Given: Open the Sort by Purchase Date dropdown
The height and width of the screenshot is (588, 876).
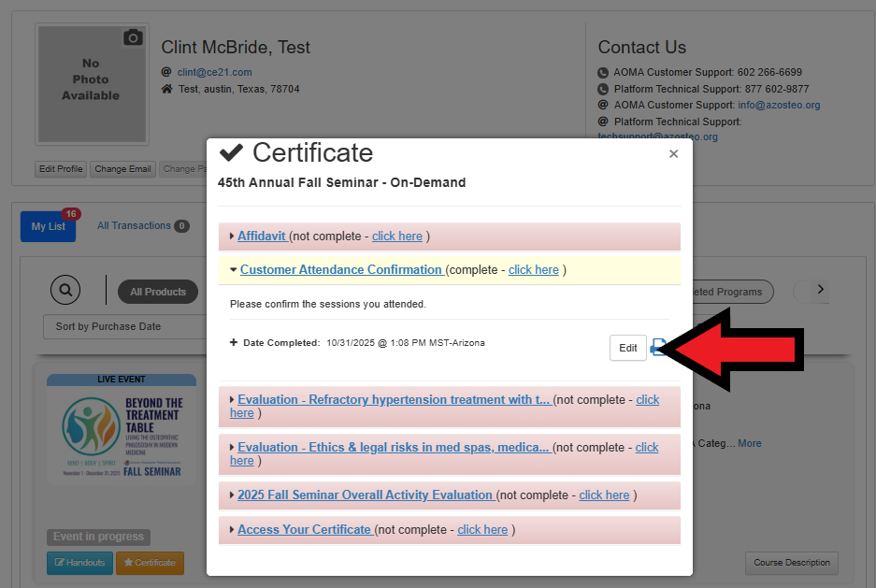Looking at the screenshot, I should [x=124, y=326].
